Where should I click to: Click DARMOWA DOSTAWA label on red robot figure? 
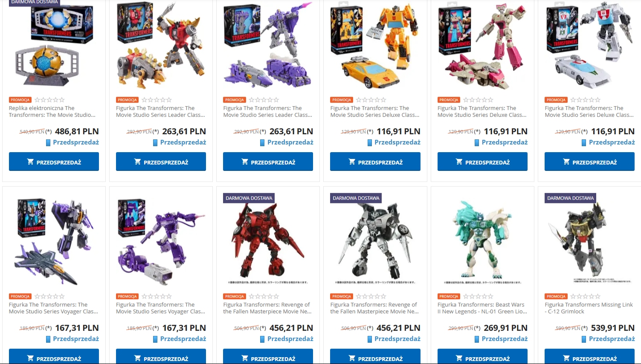249,198
